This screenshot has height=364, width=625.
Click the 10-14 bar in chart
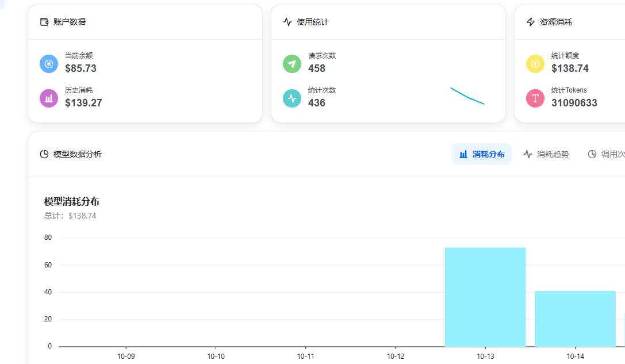click(575, 319)
